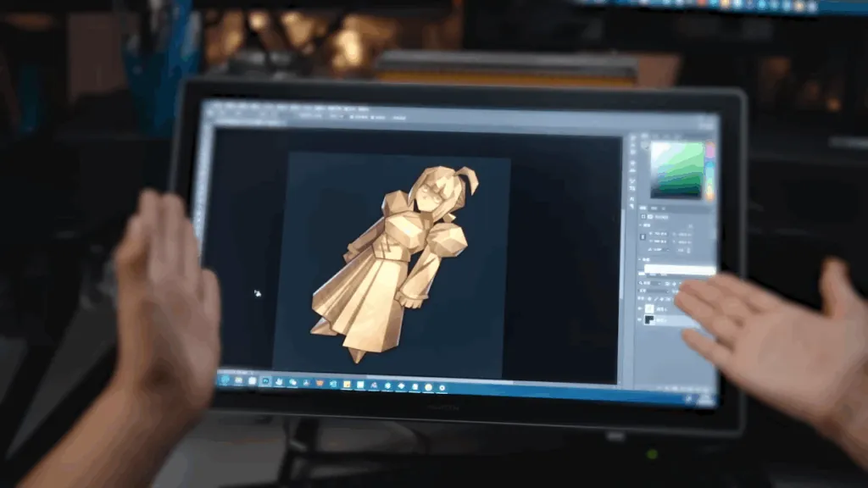This screenshot has height=488, width=868.
Task: Toggle the chain link icon in Properties panel
Action: [643, 237]
